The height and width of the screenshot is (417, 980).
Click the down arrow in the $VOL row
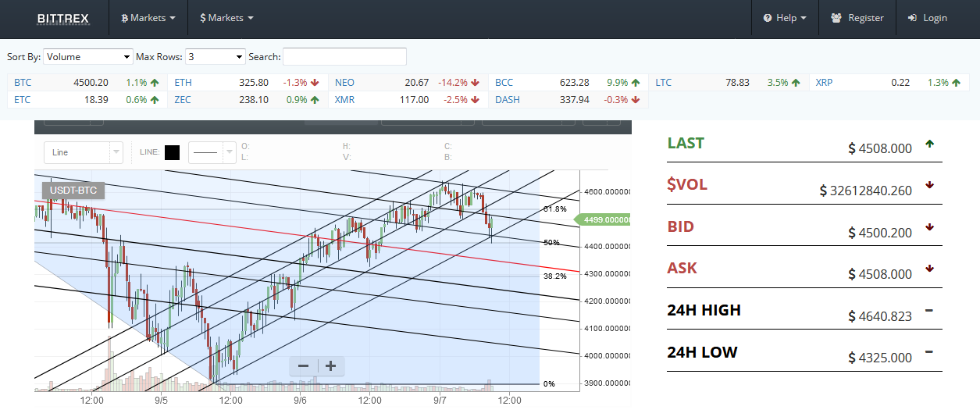[929, 185]
